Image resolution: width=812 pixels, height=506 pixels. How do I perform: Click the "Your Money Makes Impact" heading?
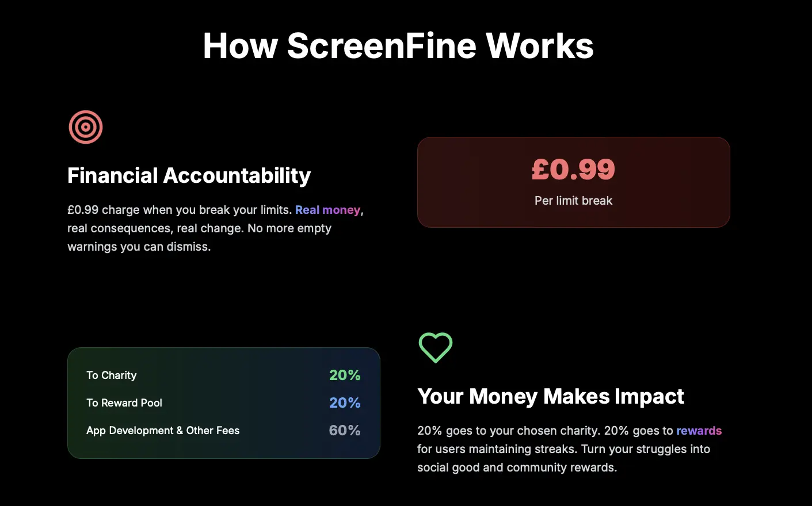[551, 396]
